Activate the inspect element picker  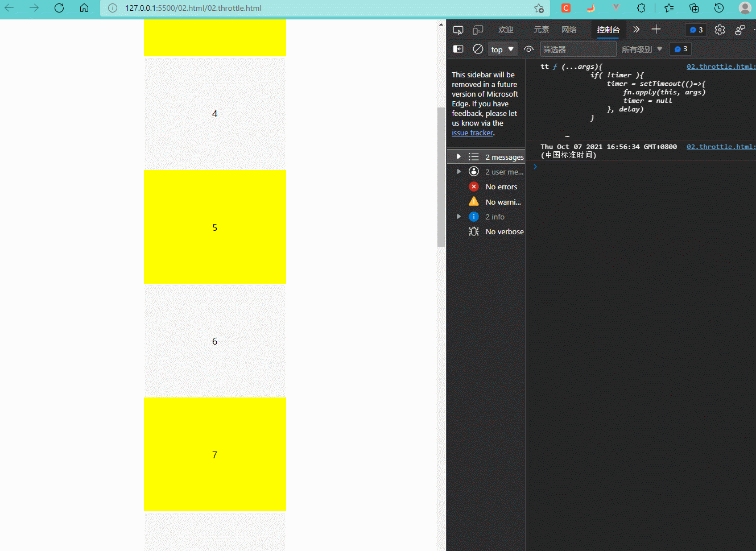click(x=458, y=30)
